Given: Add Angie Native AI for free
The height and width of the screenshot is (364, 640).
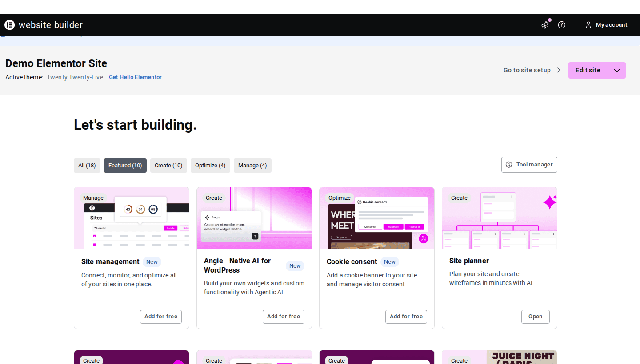Looking at the screenshot, I should point(284,317).
